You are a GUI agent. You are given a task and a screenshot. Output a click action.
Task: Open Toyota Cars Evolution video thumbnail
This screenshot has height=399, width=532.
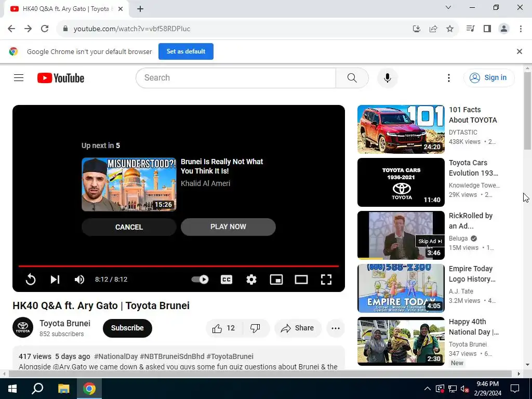coord(401,182)
